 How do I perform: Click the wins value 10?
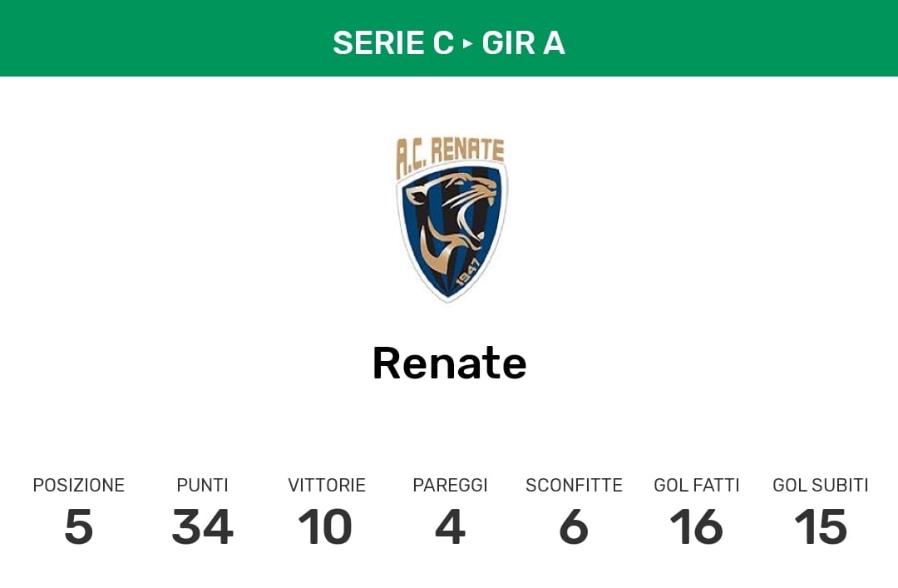coord(325,526)
